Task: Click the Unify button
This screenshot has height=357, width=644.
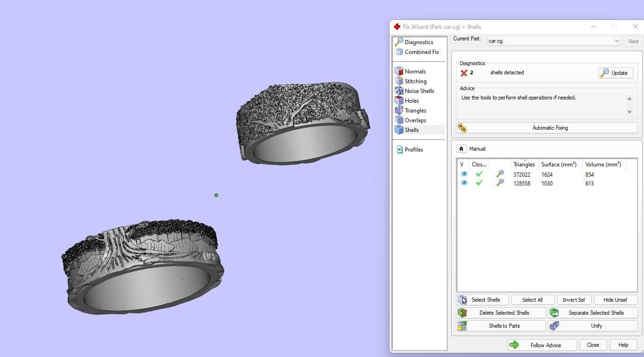Action: 593,326
